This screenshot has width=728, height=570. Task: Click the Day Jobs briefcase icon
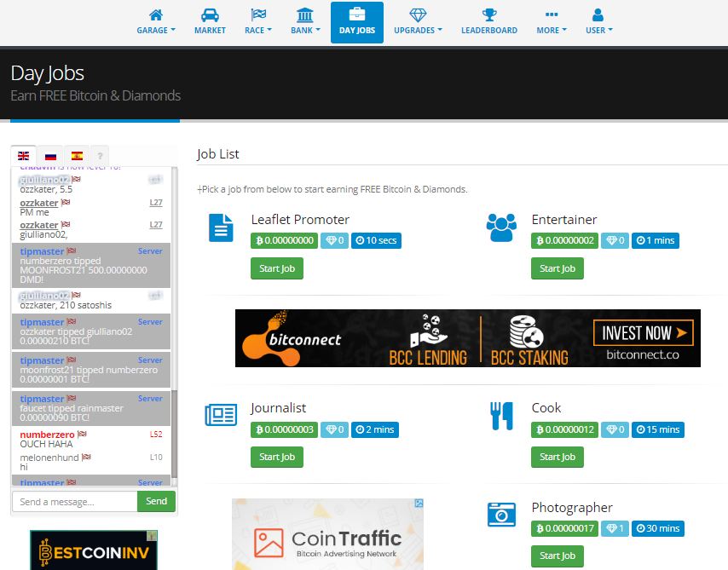tap(357, 14)
